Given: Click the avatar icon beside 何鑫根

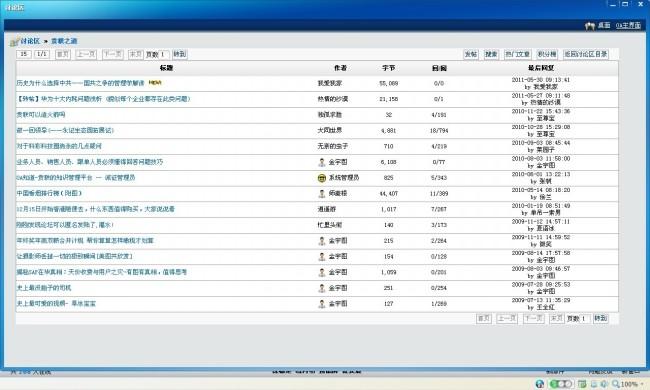Looking at the screenshot, I should (x=322, y=194).
